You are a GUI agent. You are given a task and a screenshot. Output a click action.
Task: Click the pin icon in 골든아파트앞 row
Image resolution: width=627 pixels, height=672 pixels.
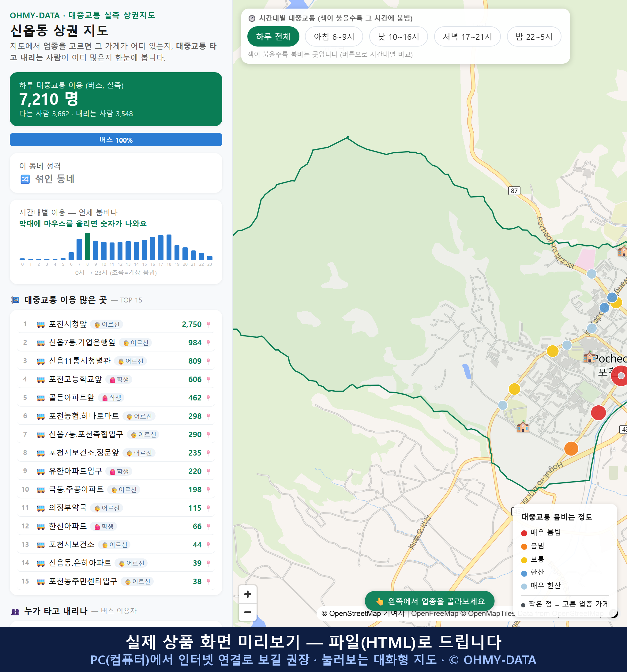point(208,398)
